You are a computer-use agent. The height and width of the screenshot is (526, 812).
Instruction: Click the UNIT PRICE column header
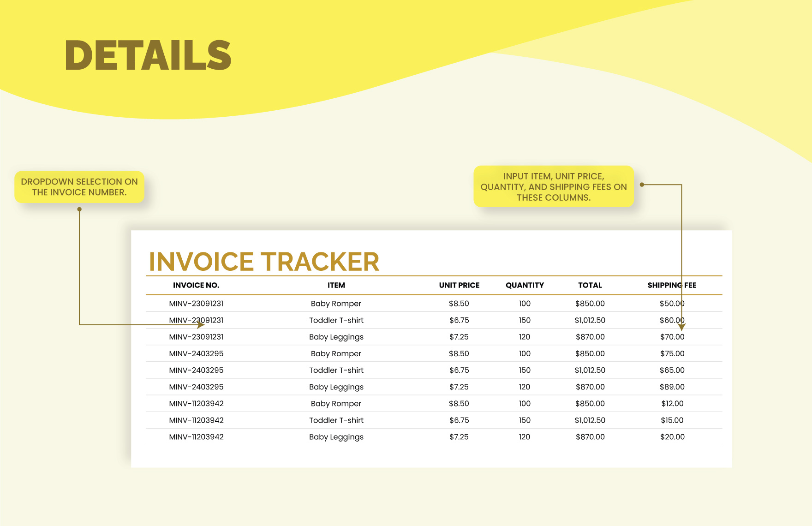pos(459,285)
